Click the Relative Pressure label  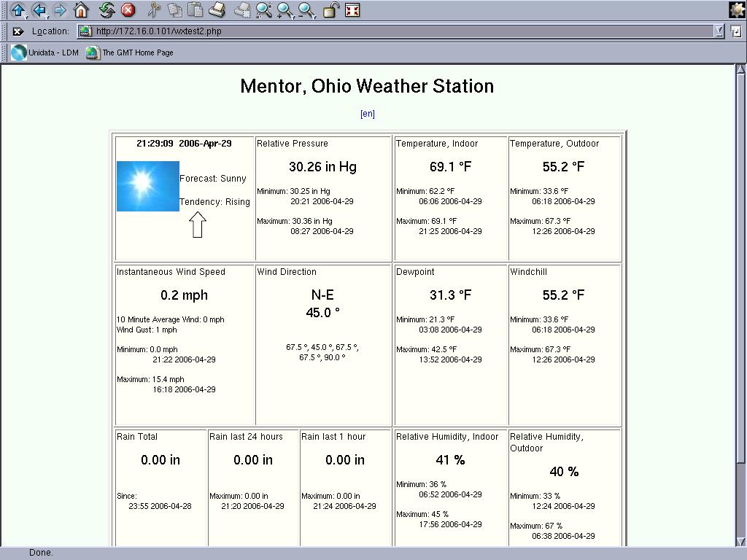(x=293, y=144)
